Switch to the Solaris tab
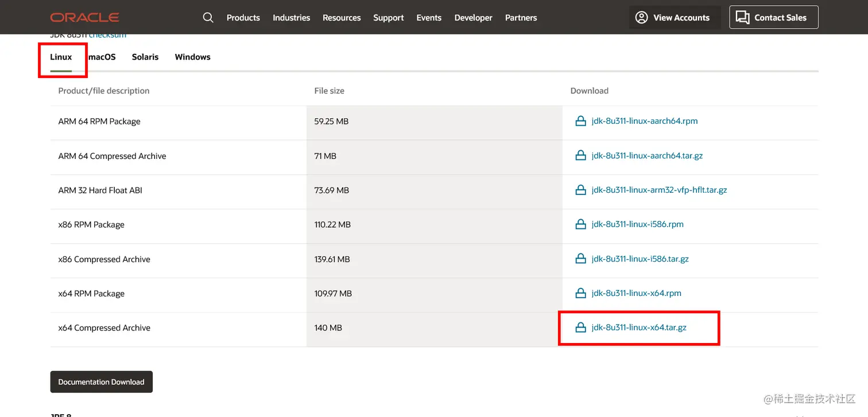The width and height of the screenshot is (868, 417). pyautogui.click(x=145, y=57)
